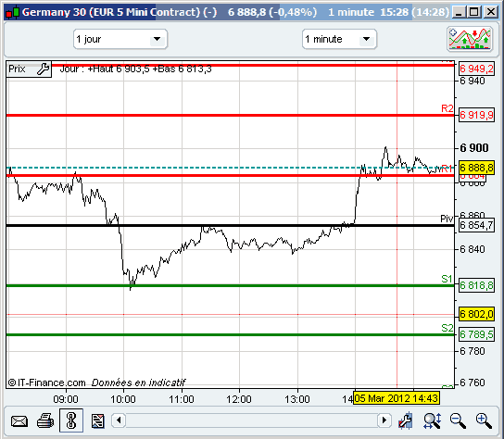Print chart using the printer icon
This screenshot has width=504, height=439.
(45, 420)
